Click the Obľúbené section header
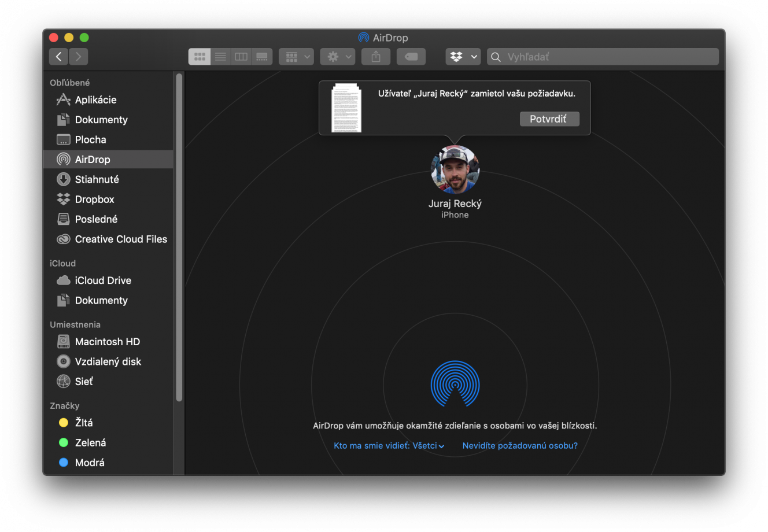The width and height of the screenshot is (768, 532). pyautogui.click(x=69, y=83)
